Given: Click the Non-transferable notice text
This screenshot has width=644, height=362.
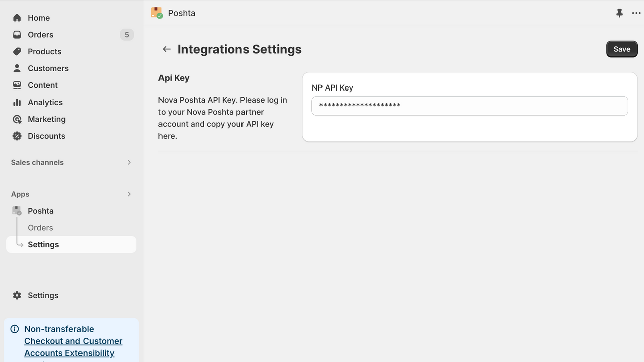Looking at the screenshot, I should tap(59, 329).
